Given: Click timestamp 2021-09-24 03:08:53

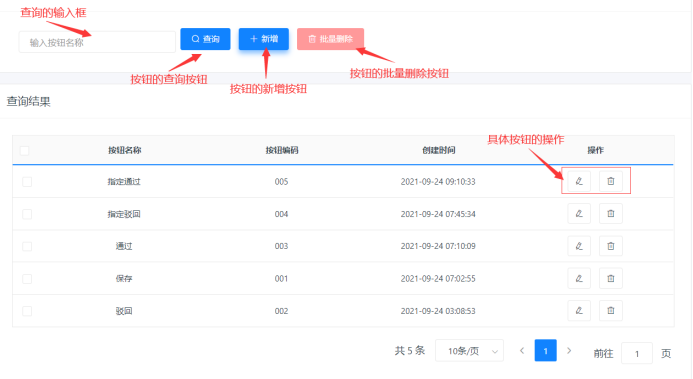Looking at the screenshot, I should 438,311.
